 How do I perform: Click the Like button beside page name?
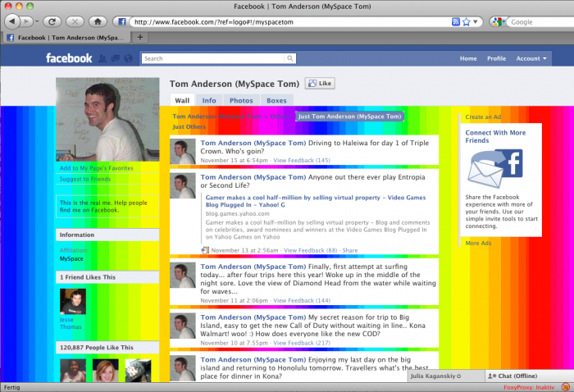pyautogui.click(x=320, y=84)
